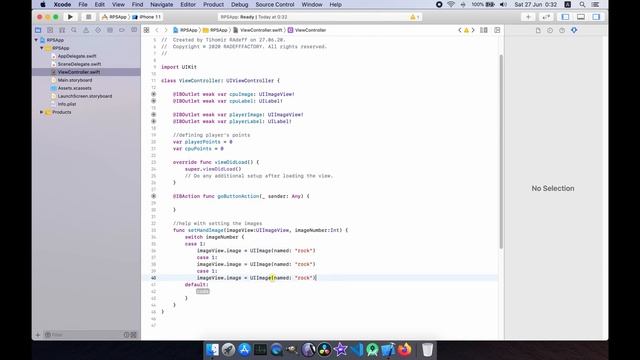Open the issue navigator

coord(86,30)
